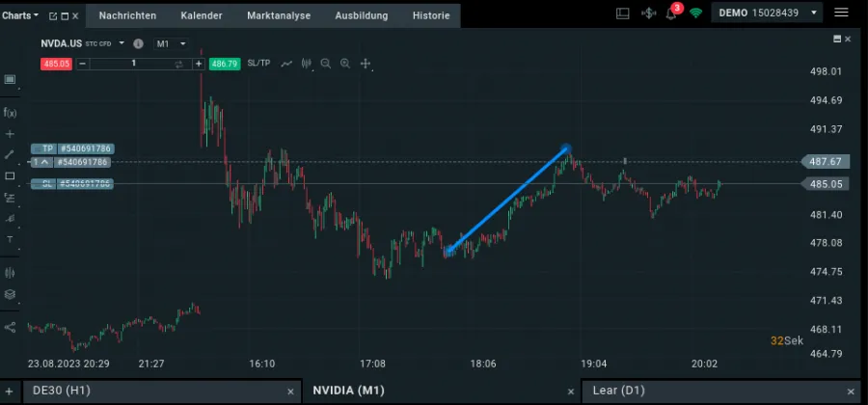Open the NVDA.US instrument selector dropdown

point(122,43)
